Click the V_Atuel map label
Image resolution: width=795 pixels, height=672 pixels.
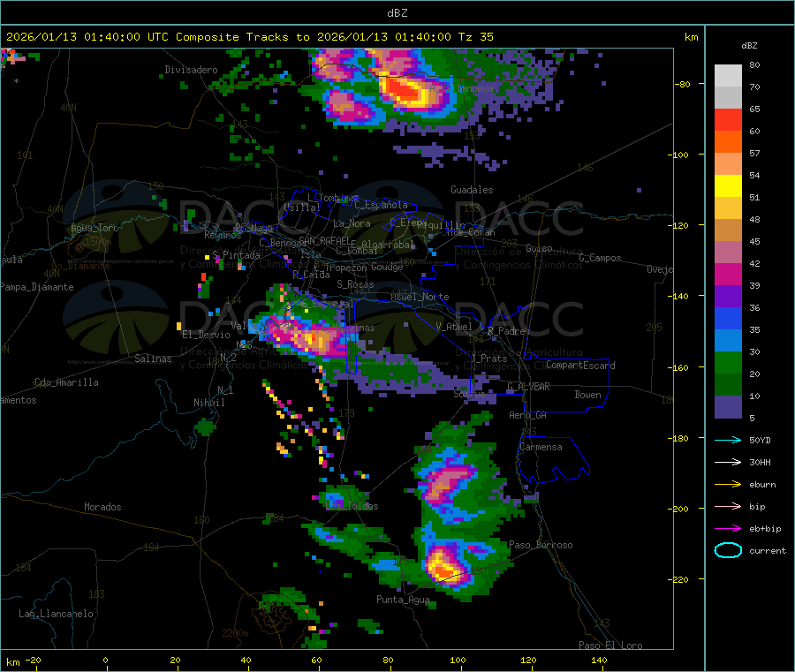pyautogui.click(x=454, y=327)
